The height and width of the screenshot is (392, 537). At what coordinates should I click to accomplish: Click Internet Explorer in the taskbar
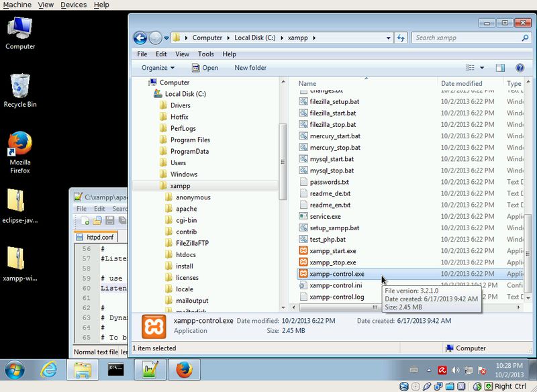coord(48,369)
